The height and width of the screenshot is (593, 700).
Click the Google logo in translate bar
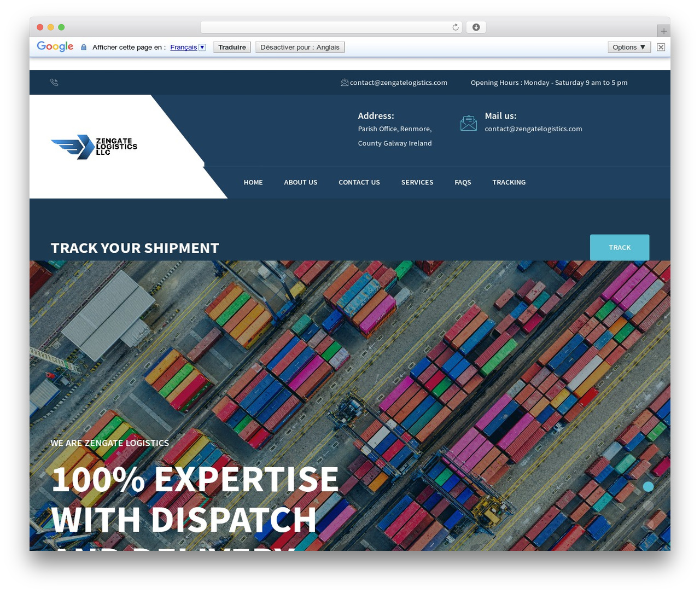click(55, 46)
